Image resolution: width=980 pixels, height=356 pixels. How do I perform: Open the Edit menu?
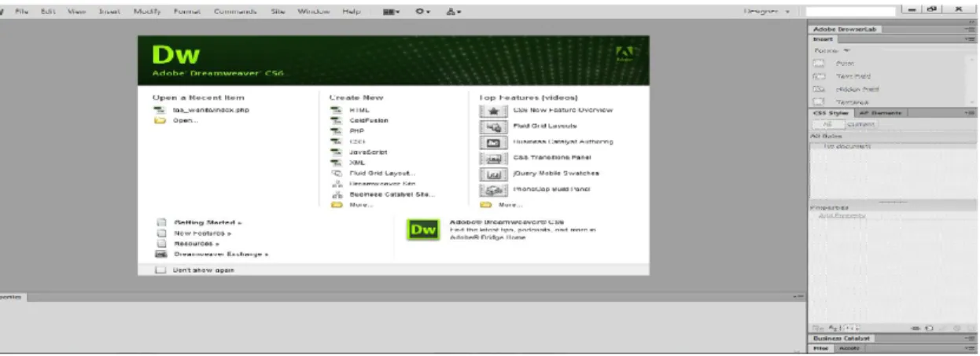(47, 12)
